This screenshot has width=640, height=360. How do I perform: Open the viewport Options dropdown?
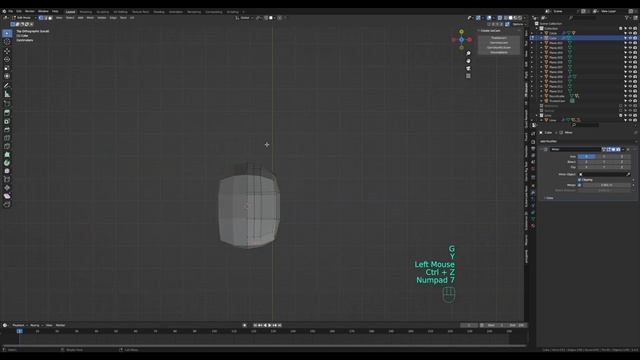(x=518, y=24)
